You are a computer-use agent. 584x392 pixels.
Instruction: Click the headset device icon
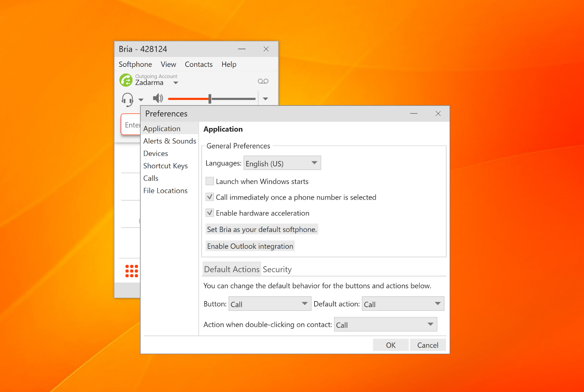pos(127,99)
